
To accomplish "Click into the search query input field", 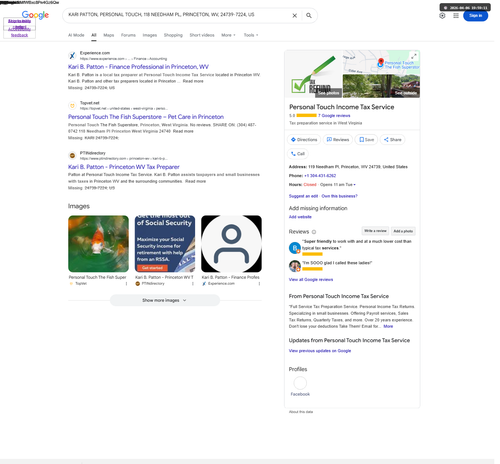I will [x=177, y=15].
